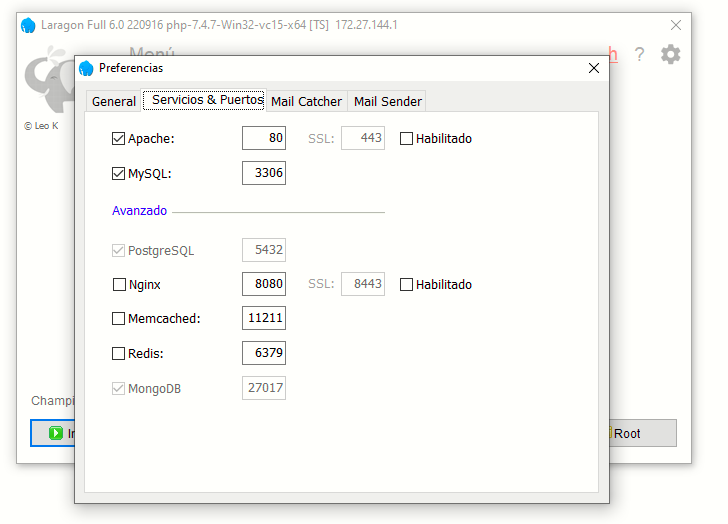Close the Laragon main window

(677, 25)
